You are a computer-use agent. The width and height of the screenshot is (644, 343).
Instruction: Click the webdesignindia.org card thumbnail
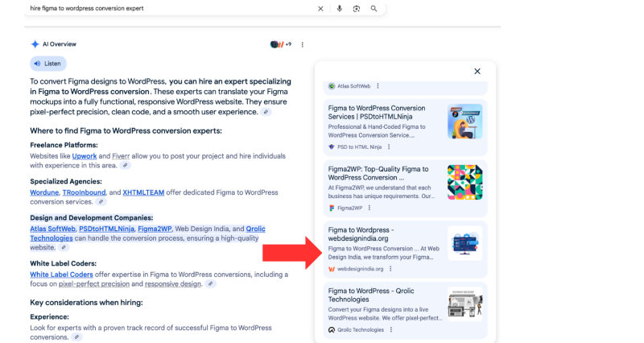click(x=465, y=243)
